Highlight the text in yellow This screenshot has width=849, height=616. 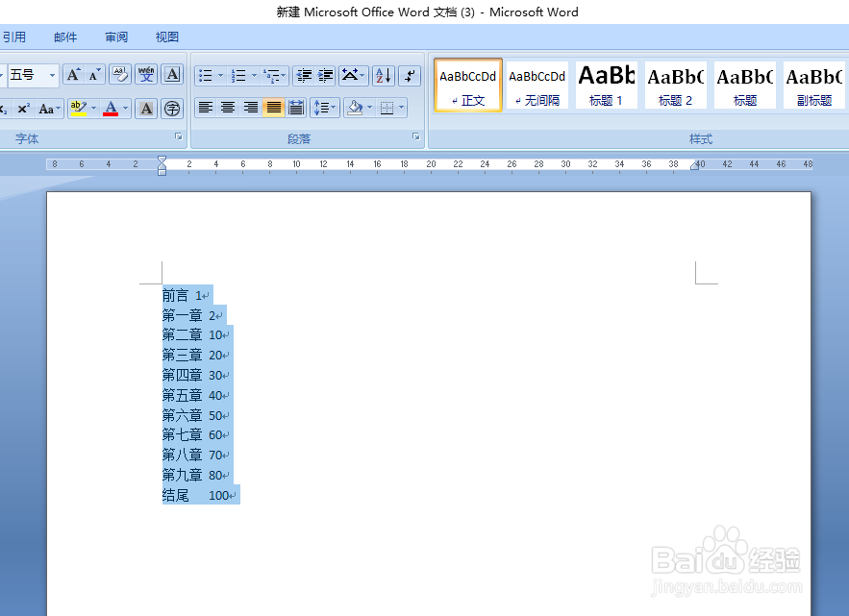pyautogui.click(x=79, y=109)
